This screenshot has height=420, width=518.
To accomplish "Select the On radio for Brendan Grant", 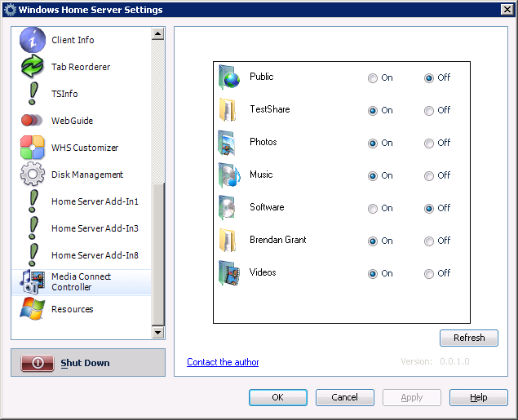I will pyautogui.click(x=372, y=241).
